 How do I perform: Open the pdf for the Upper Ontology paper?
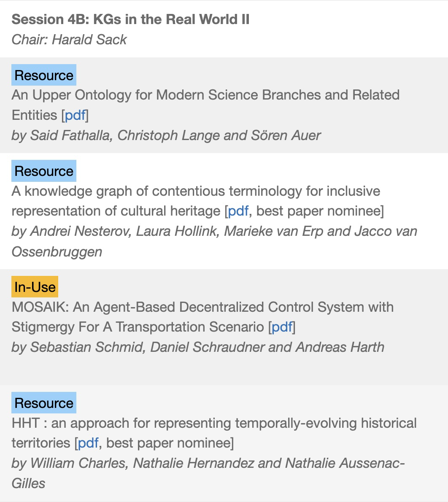coord(75,115)
